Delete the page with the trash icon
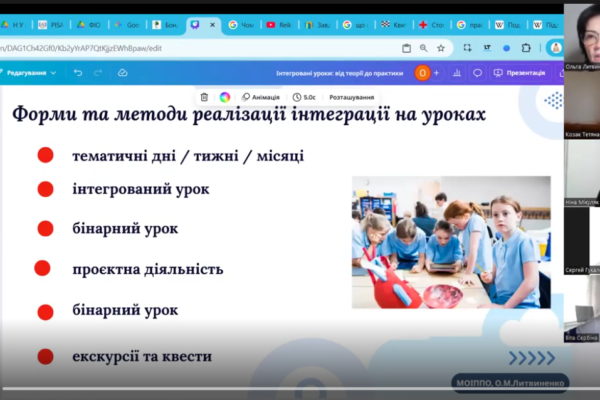The image size is (600, 400). 204,97
